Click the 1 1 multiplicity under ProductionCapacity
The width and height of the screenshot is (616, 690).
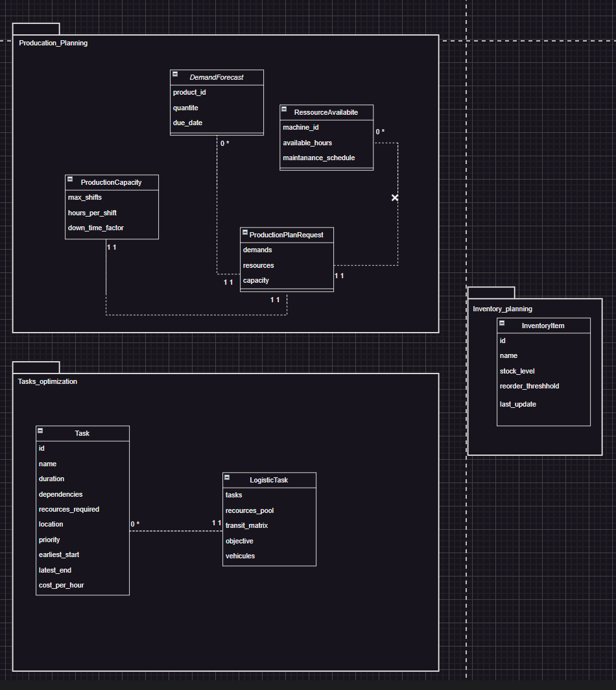pyautogui.click(x=112, y=247)
